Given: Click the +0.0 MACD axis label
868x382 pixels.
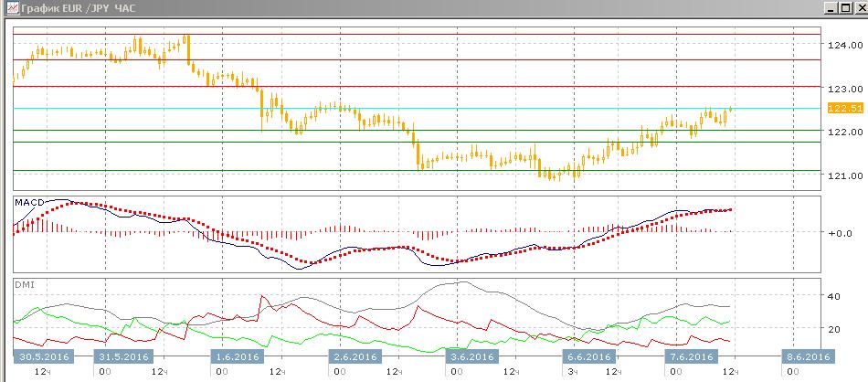Looking at the screenshot, I should coord(841,233).
